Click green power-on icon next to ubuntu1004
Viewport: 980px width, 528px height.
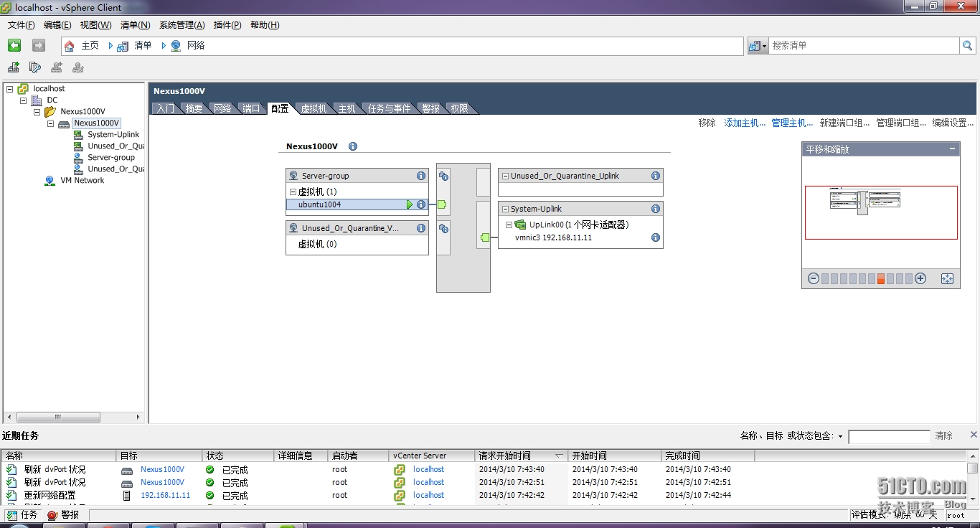[410, 204]
